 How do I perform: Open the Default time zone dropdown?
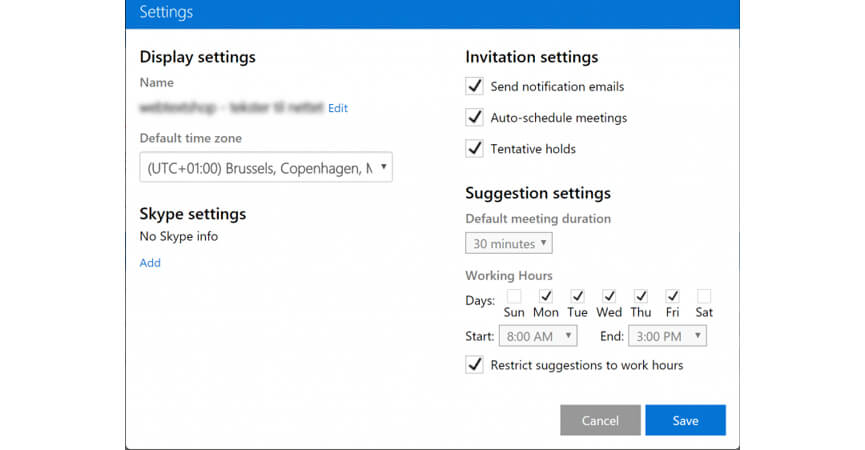(x=266, y=168)
